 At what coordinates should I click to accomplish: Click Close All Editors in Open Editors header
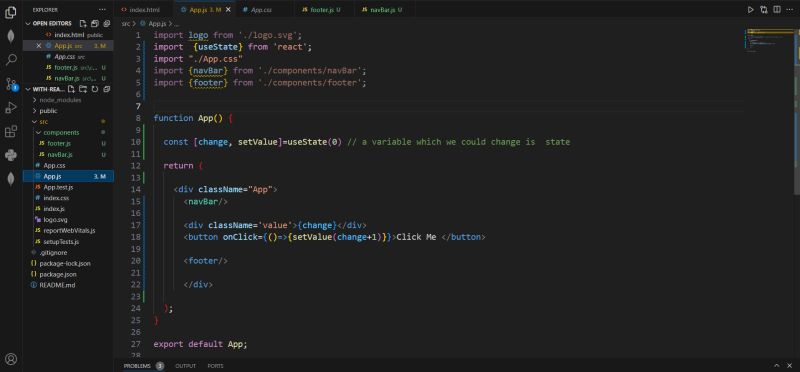(x=107, y=23)
